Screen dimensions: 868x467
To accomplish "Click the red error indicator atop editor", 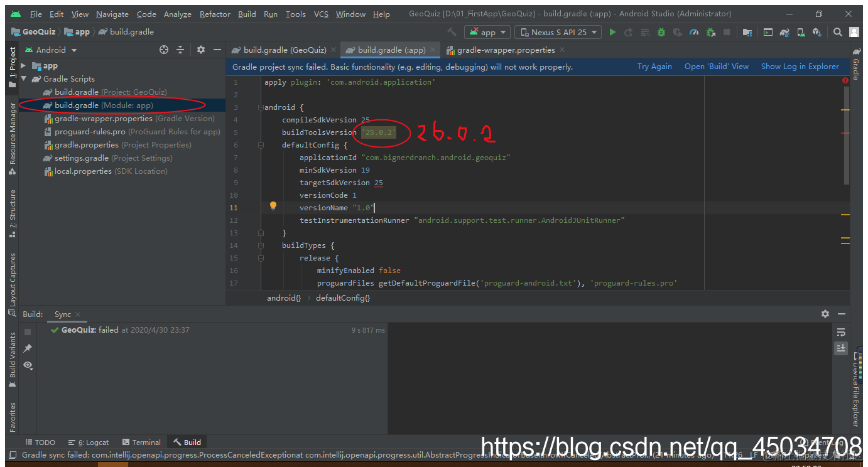I will pos(845,81).
